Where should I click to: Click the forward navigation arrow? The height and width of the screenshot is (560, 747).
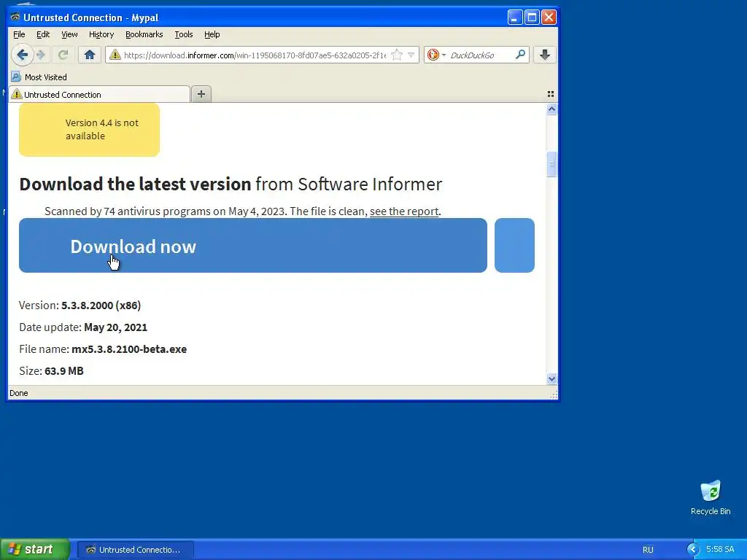42,55
